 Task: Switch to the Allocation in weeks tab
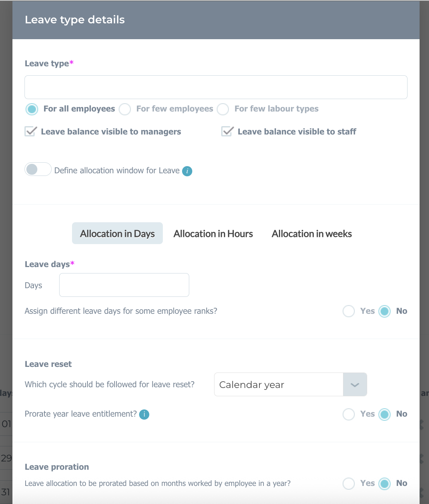pos(312,234)
